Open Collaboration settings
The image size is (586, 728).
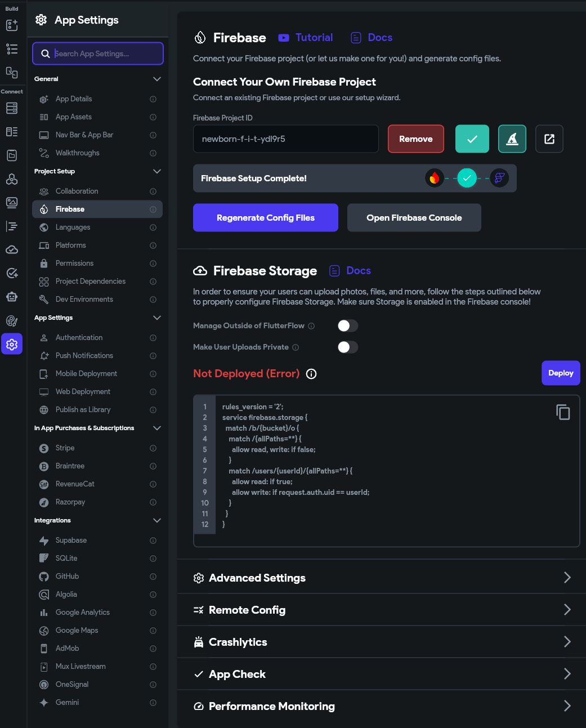(x=97, y=191)
